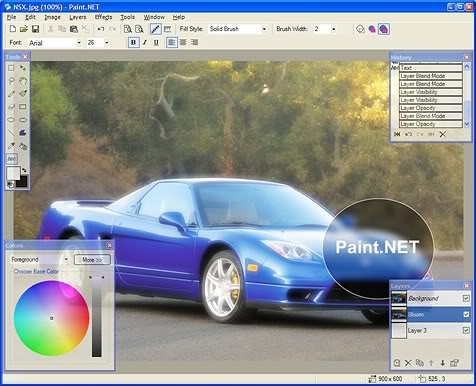Duplicate the selected layer icon
The image size is (476, 386).
[420, 363]
